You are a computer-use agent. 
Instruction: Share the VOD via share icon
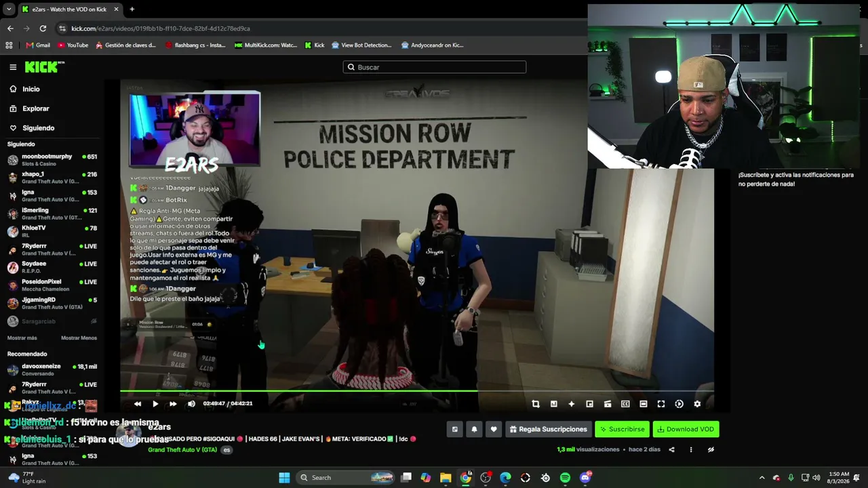pyautogui.click(x=672, y=449)
